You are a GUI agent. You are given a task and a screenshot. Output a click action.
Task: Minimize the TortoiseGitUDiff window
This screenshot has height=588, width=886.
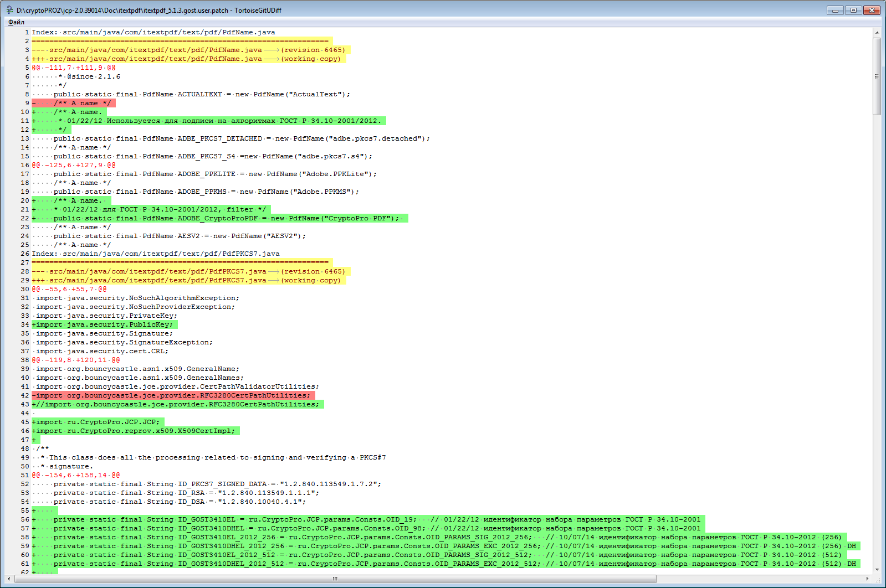pyautogui.click(x=835, y=10)
